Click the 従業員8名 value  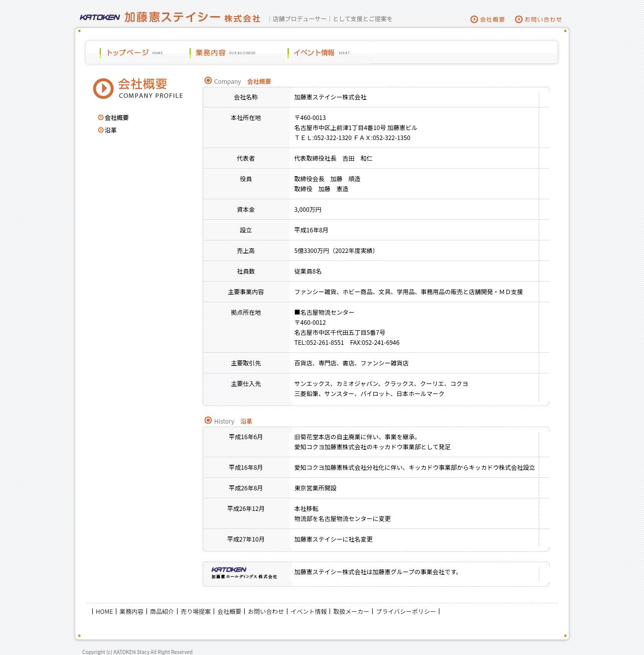pos(308,272)
